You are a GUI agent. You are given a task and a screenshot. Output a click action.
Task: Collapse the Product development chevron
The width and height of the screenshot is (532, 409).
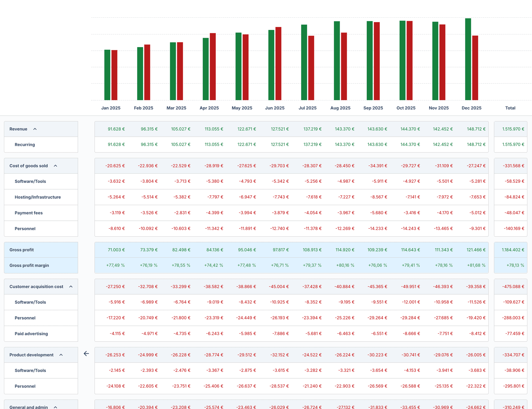coord(61,355)
